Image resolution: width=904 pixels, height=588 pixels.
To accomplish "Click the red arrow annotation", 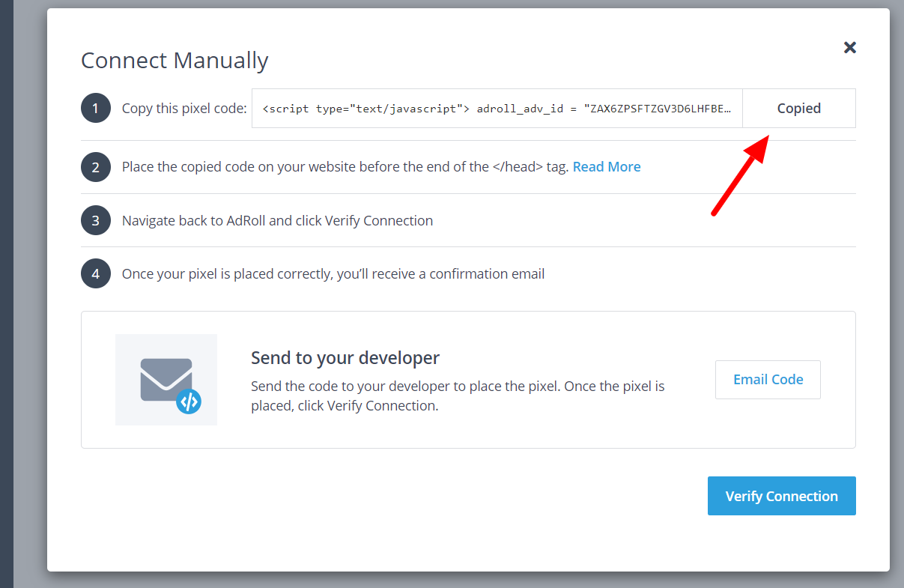I will coord(738,175).
